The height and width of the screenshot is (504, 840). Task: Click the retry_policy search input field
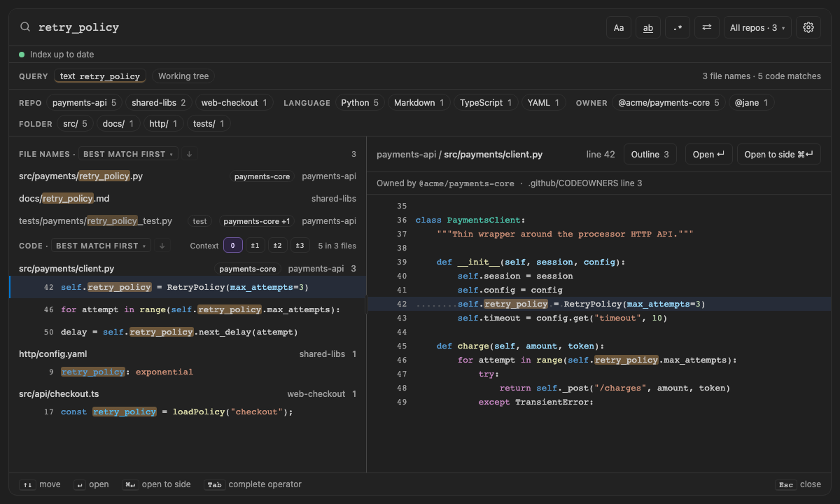click(315, 27)
